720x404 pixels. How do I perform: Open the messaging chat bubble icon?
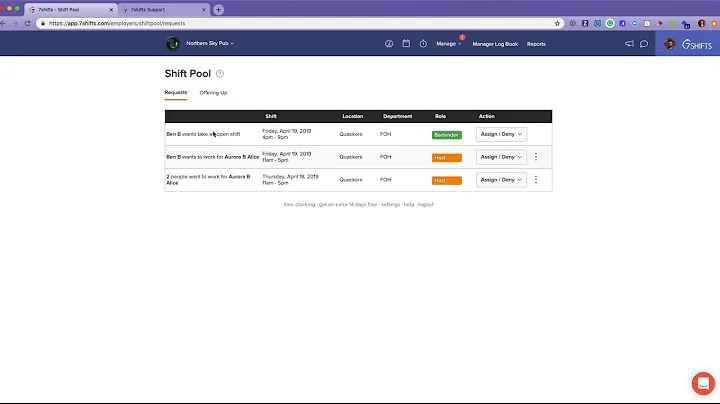tap(644, 44)
